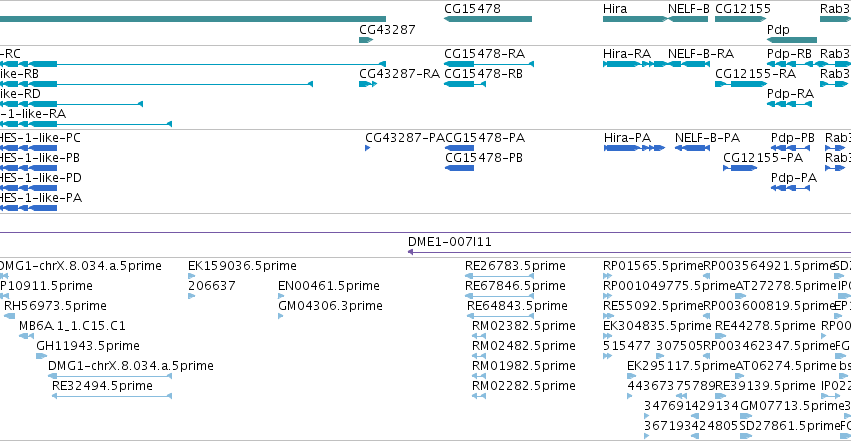Select the CG15478 gene bar
Viewport: 851px width, 441px height.
pos(488,19)
